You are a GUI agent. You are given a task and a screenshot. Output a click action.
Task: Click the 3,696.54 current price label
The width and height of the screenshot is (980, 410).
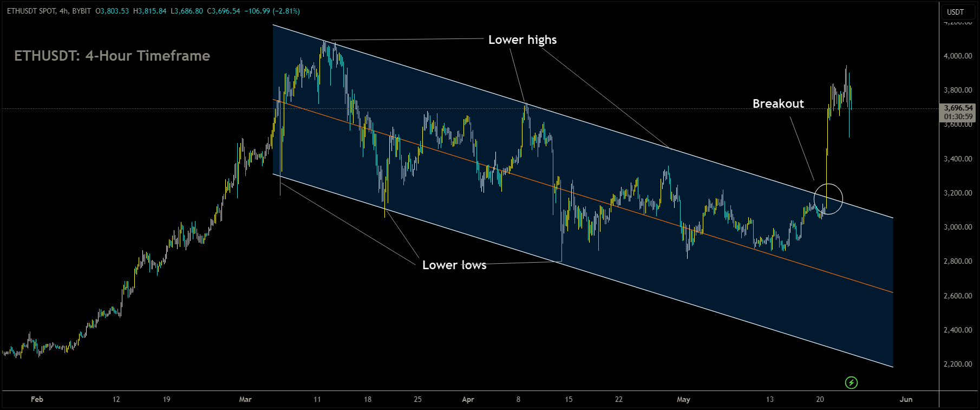(x=958, y=108)
